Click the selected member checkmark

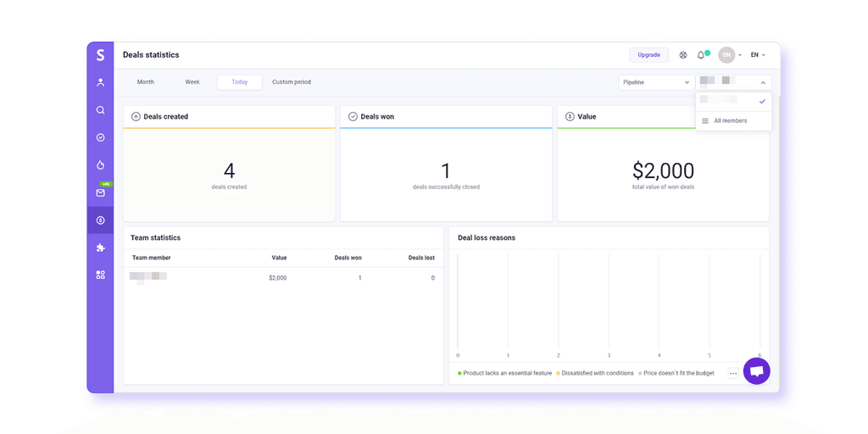click(x=762, y=102)
